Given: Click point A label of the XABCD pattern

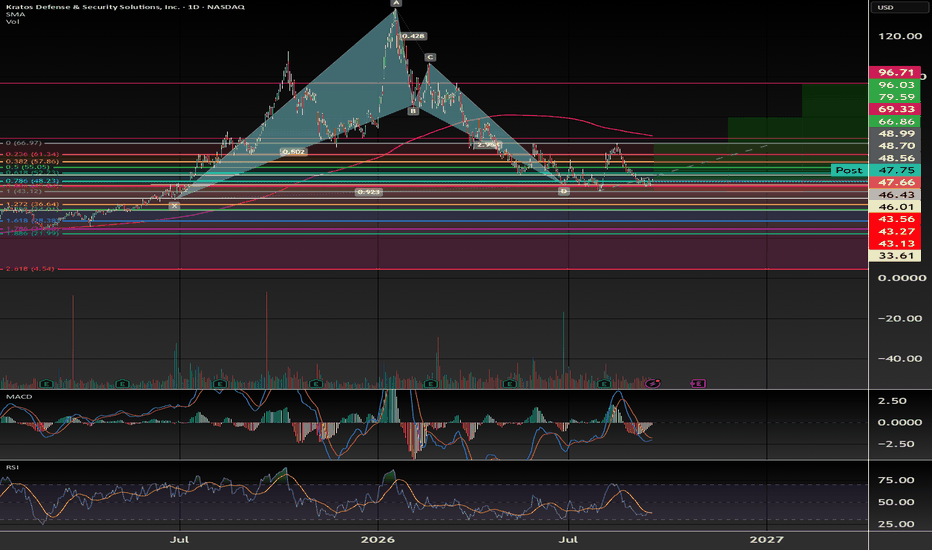Looking at the screenshot, I should (396, 3).
